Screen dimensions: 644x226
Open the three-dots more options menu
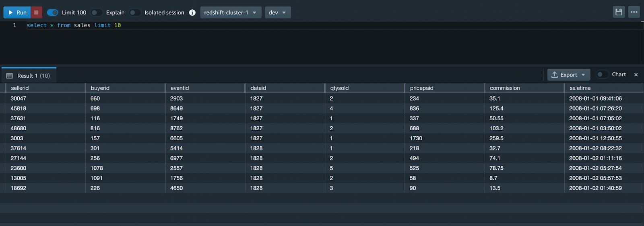pos(634,12)
